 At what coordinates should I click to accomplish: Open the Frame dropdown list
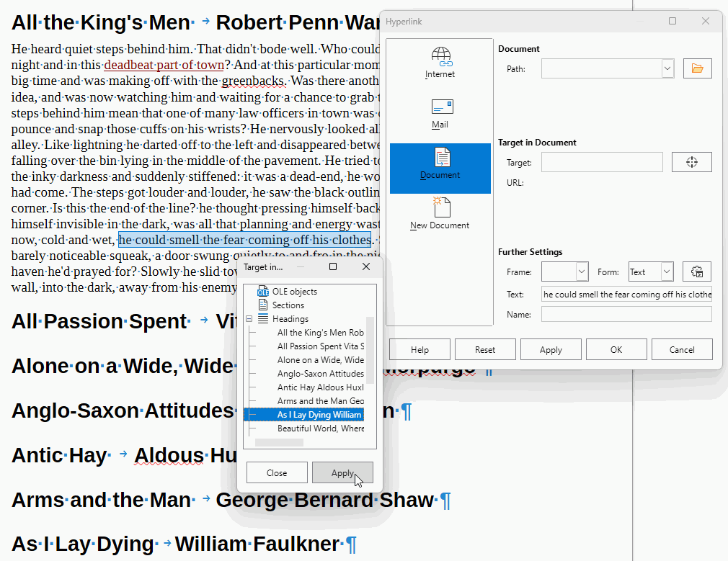(582, 272)
